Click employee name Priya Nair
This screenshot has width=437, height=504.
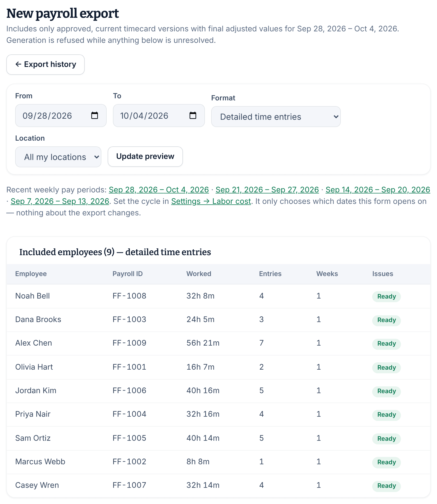tap(33, 414)
